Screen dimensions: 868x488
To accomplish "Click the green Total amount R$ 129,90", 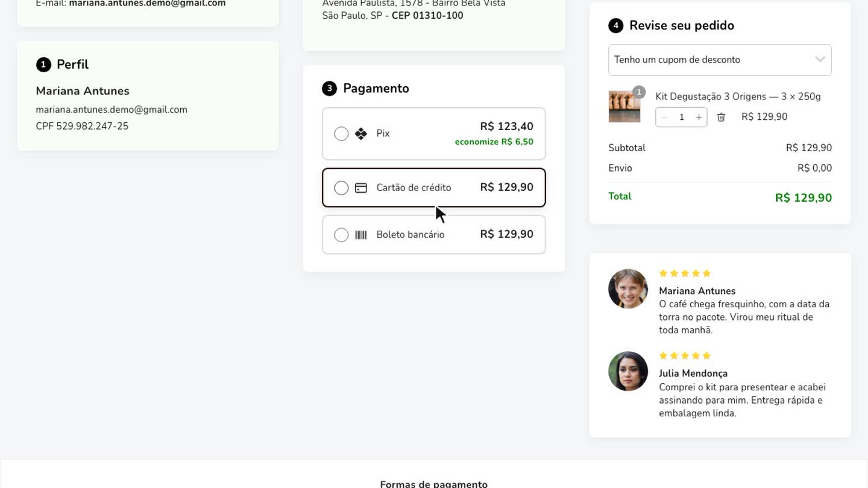I will (x=804, y=198).
